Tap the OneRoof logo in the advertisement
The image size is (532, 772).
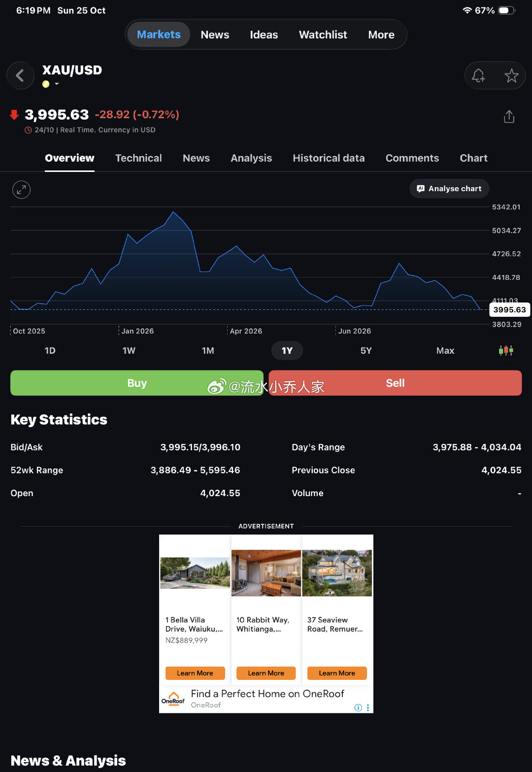point(173,699)
